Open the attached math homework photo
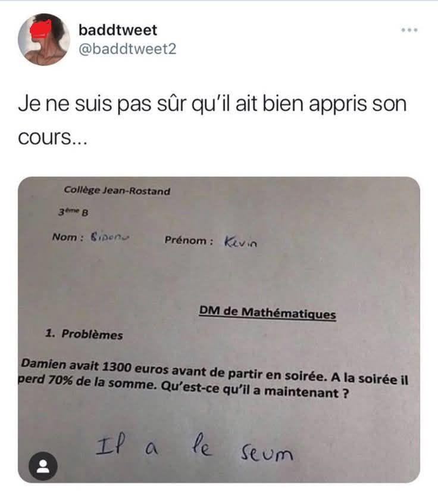 (219, 329)
